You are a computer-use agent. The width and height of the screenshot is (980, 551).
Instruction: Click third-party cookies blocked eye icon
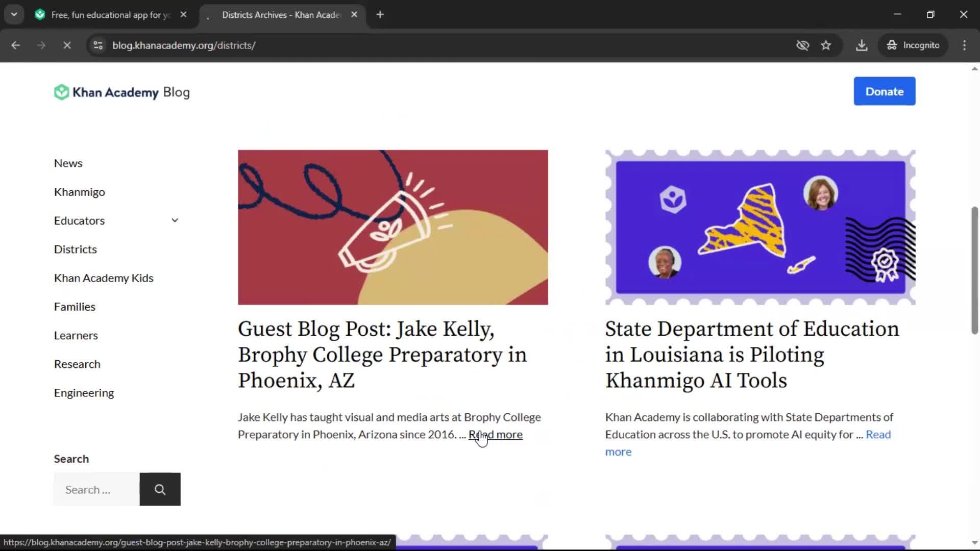tap(802, 45)
